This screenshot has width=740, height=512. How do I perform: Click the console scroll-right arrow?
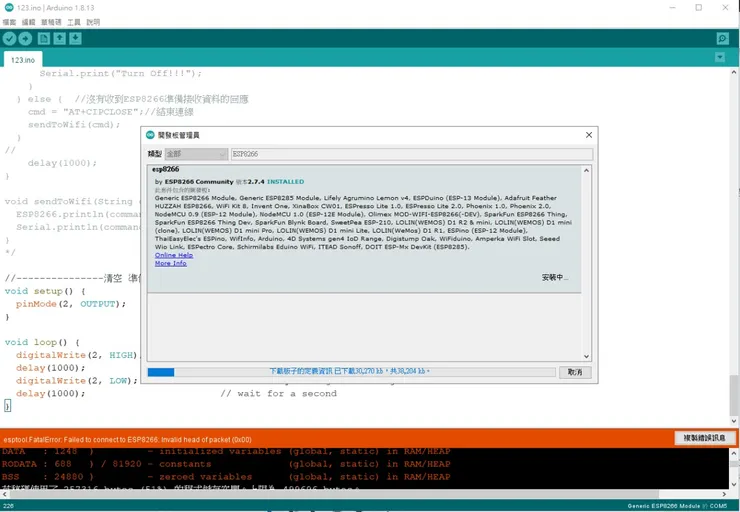point(724,494)
